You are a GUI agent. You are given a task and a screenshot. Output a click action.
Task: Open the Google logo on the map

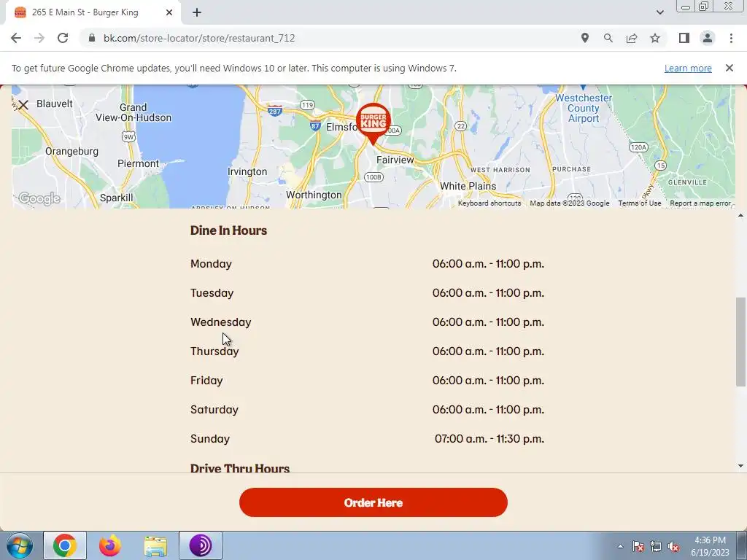(x=39, y=198)
